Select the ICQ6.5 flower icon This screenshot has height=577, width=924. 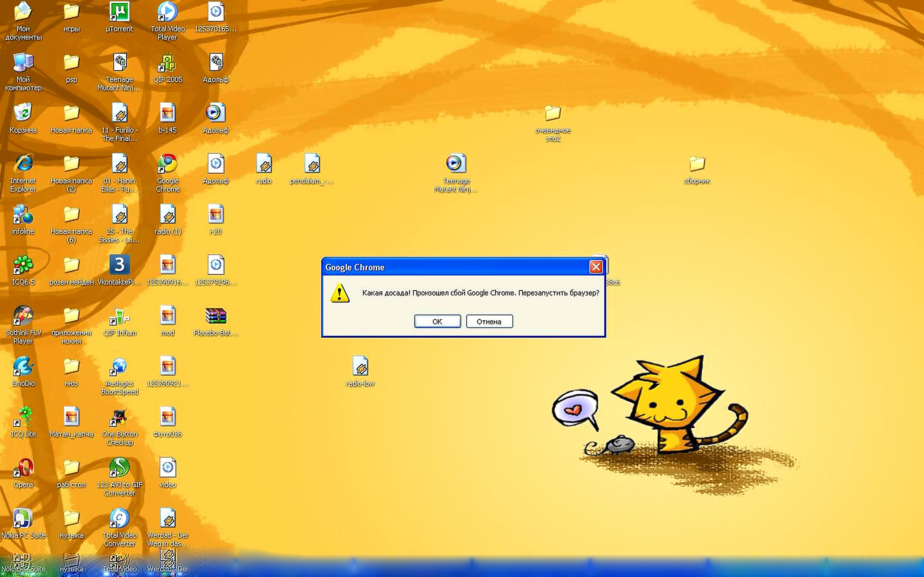[x=23, y=265]
